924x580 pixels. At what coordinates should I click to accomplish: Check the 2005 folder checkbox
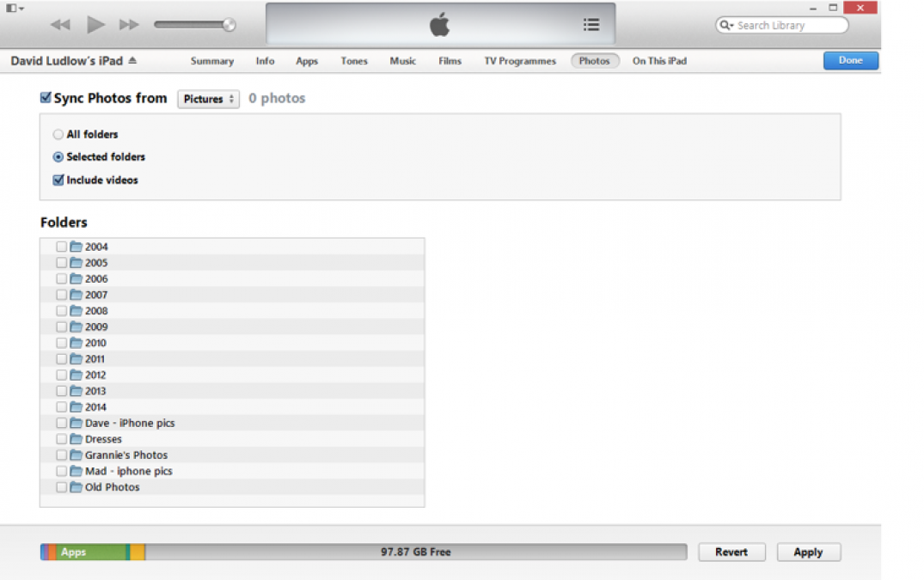click(x=61, y=263)
